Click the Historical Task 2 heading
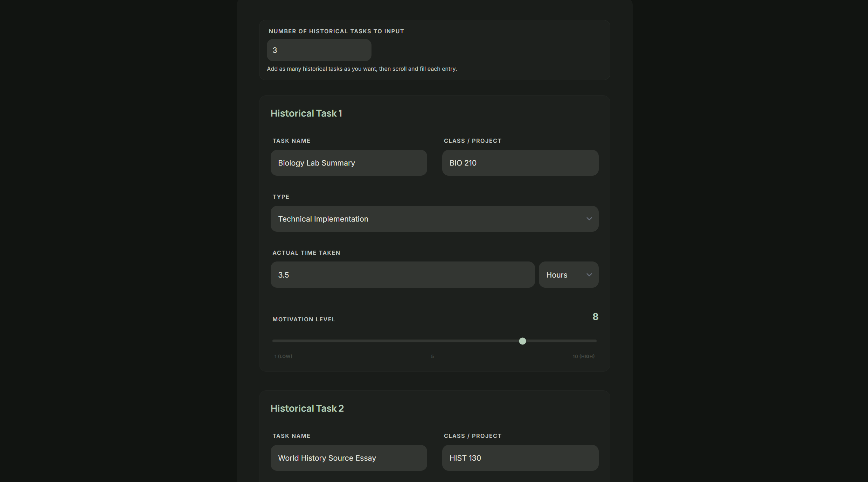The image size is (868, 482). coord(307,408)
